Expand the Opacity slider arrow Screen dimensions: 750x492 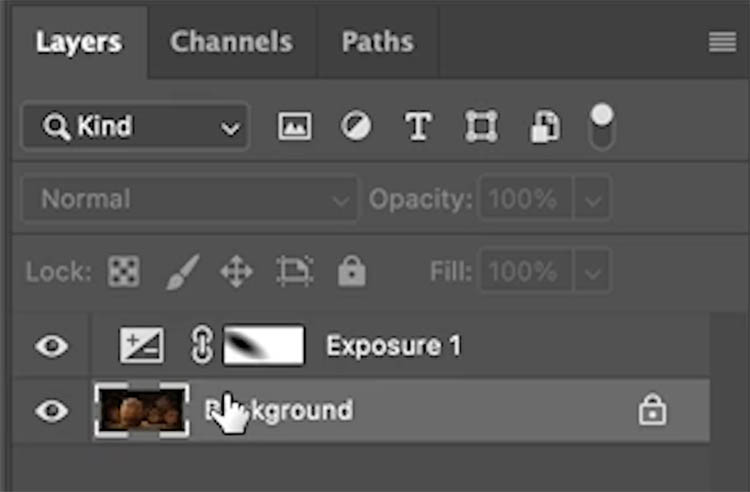592,199
